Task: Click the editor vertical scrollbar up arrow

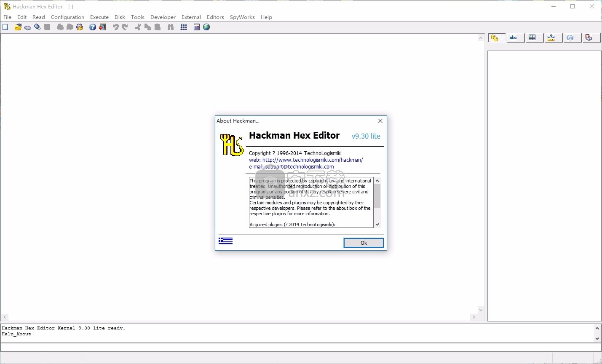Action: tap(481, 38)
